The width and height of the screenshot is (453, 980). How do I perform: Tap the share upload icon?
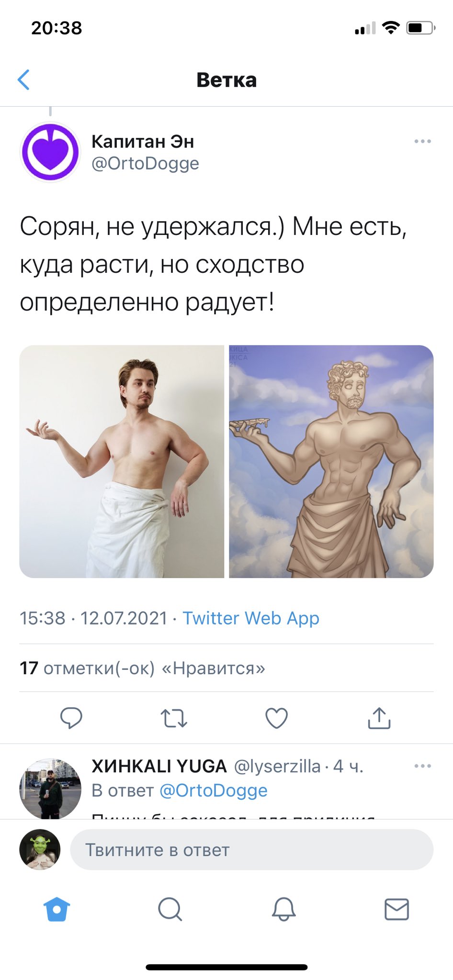(x=379, y=718)
